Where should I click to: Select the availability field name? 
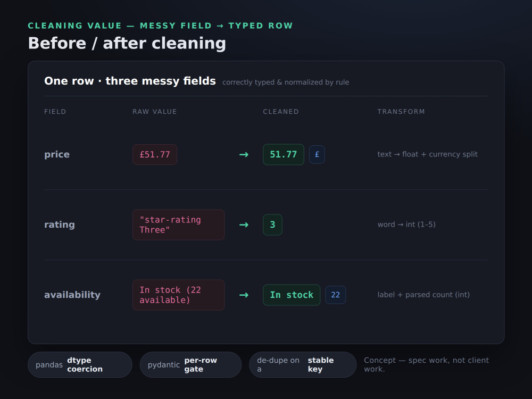coord(72,295)
